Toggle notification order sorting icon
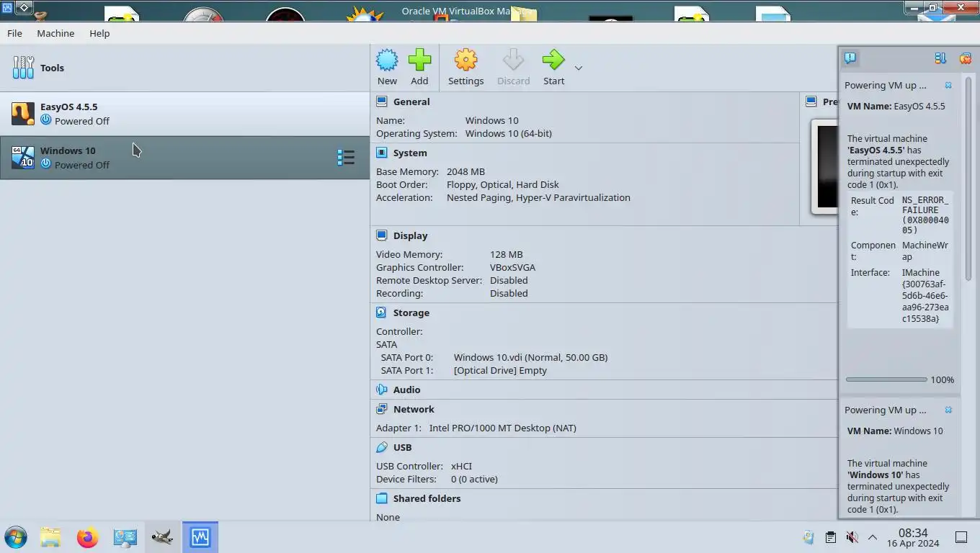Screen dimensions: 980x553 pyautogui.click(x=940, y=58)
